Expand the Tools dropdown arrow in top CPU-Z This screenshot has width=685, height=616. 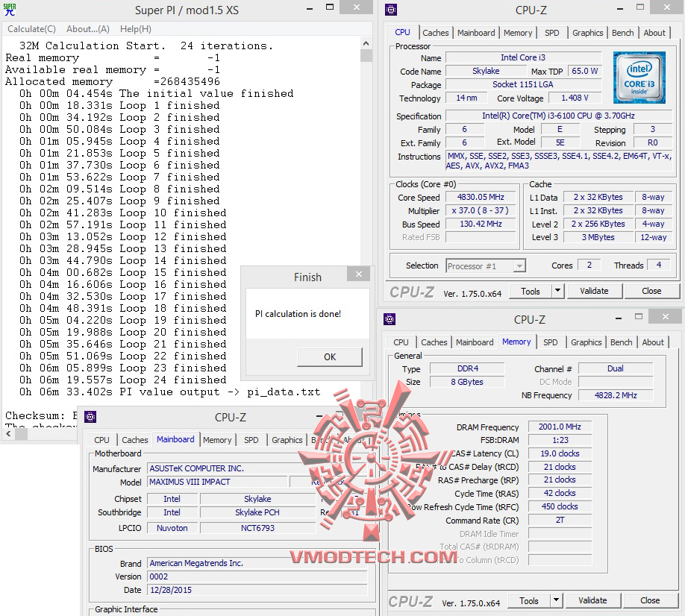557,291
